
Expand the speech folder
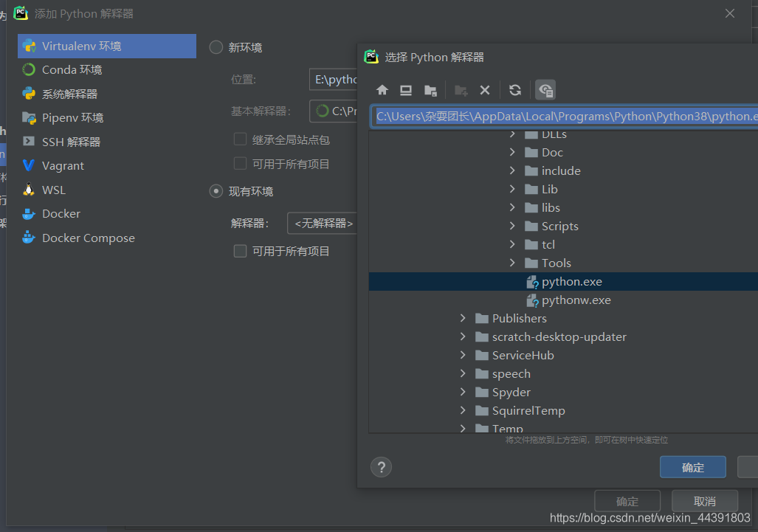(463, 373)
